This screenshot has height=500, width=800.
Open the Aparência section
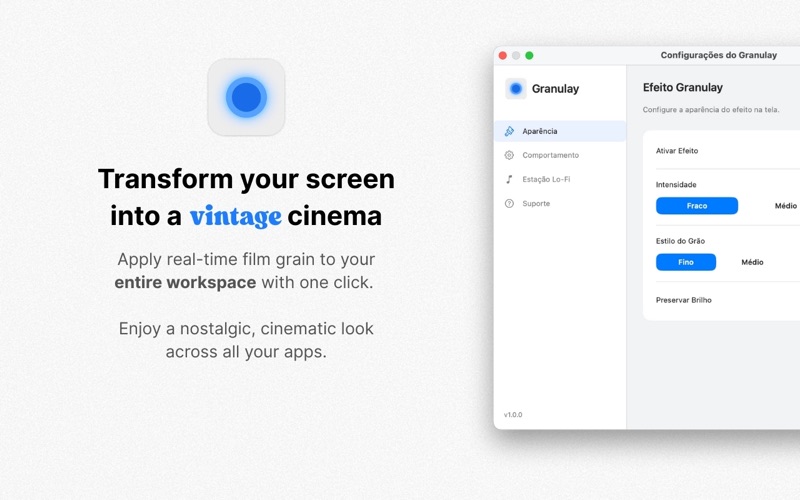(560, 131)
